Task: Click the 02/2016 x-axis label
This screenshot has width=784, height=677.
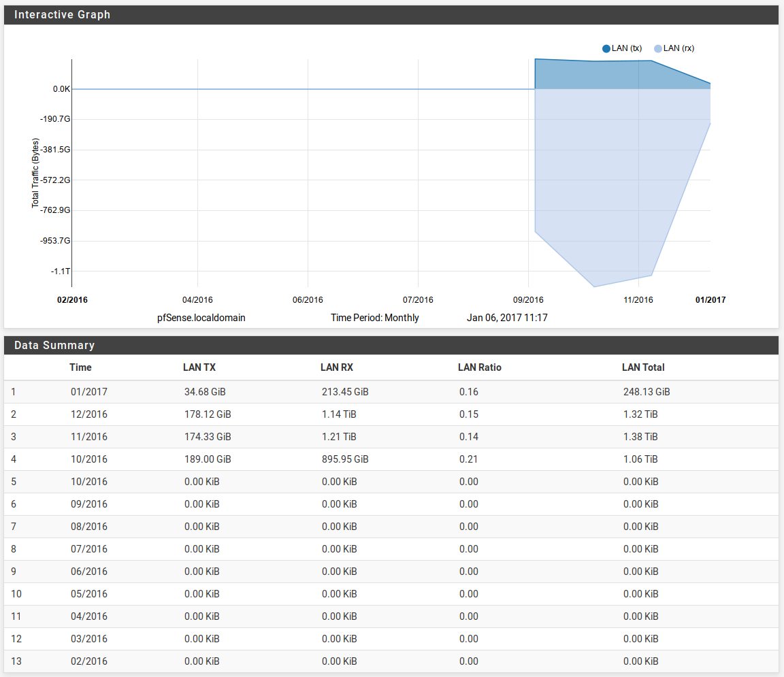Action: tap(72, 300)
